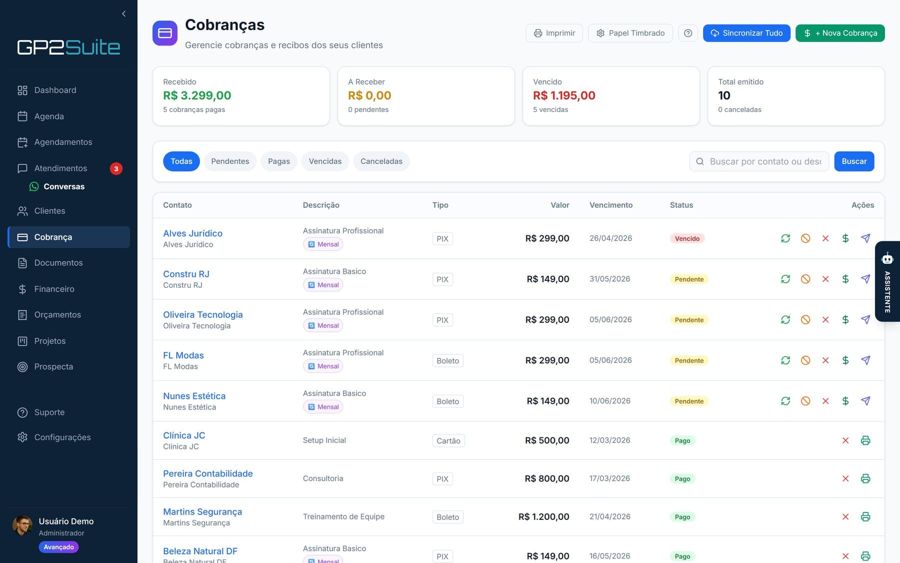Open Papel Timbrado settings
This screenshot has height=563, width=900.
click(x=630, y=33)
